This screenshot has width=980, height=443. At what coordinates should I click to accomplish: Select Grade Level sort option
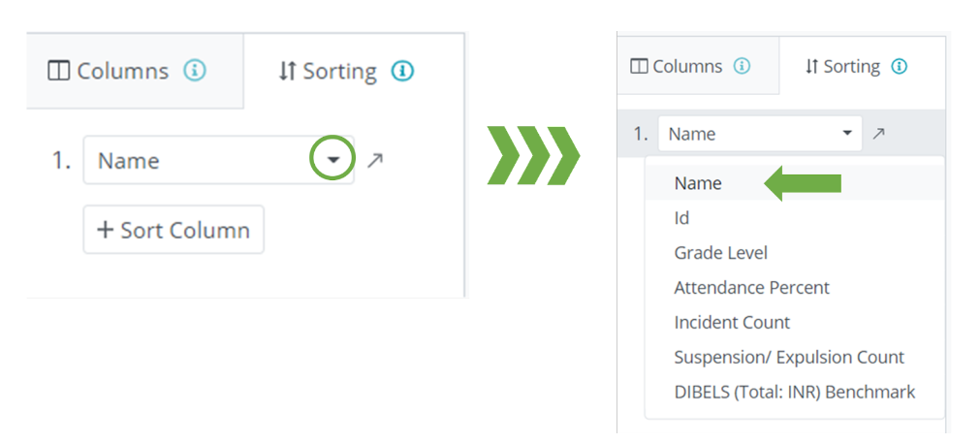click(x=720, y=253)
